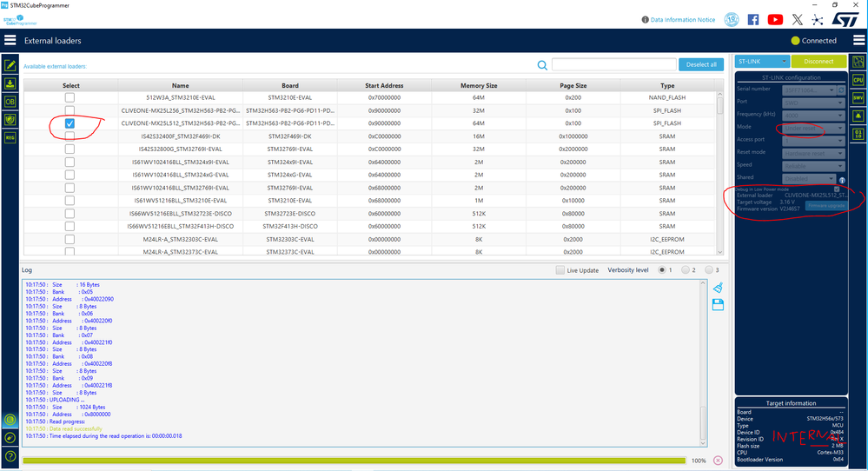The image size is (868, 471).
Task: Click the ST logo
Action: pyautogui.click(x=845, y=19)
